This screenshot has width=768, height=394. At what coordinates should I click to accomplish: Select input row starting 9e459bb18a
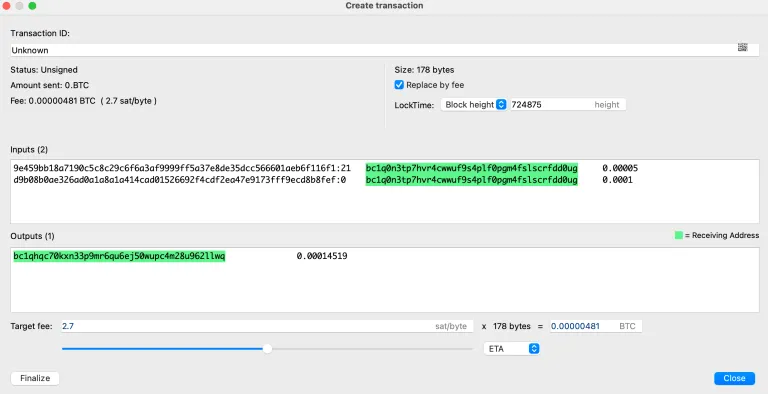click(326, 168)
